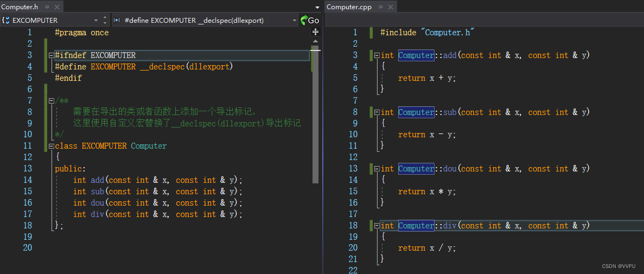Screen dimensions: 644x274
Task: Click the comment line starting '需要在导出的类'
Action: click(x=165, y=112)
